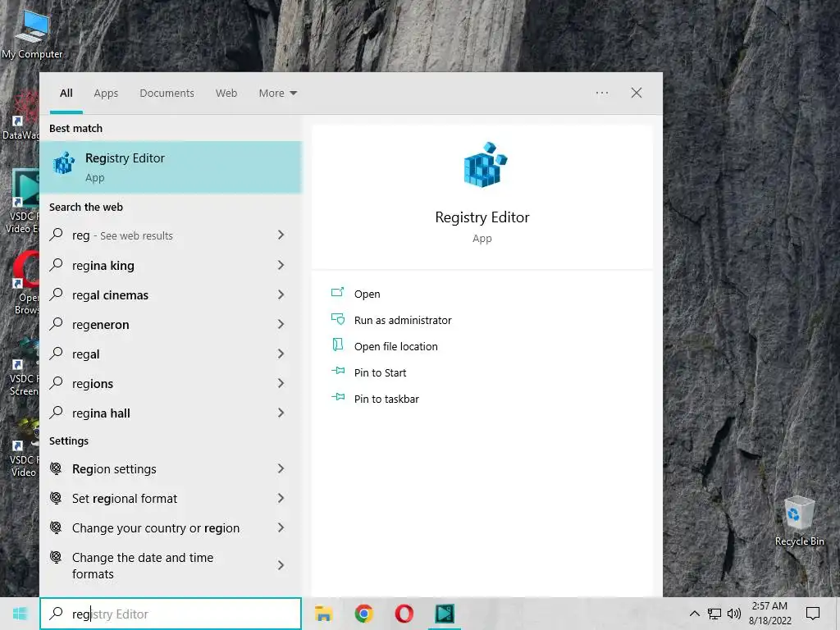
Task: Expand the regions suggestion arrow
Action: (281, 382)
